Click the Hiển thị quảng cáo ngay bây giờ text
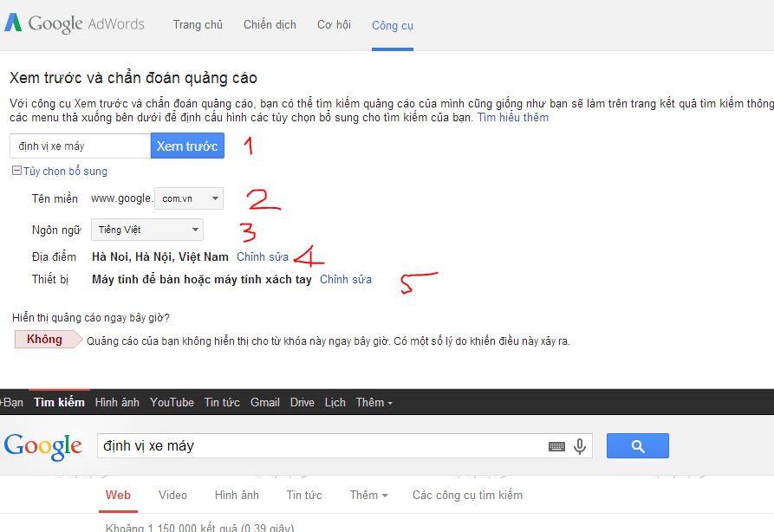 91,317
